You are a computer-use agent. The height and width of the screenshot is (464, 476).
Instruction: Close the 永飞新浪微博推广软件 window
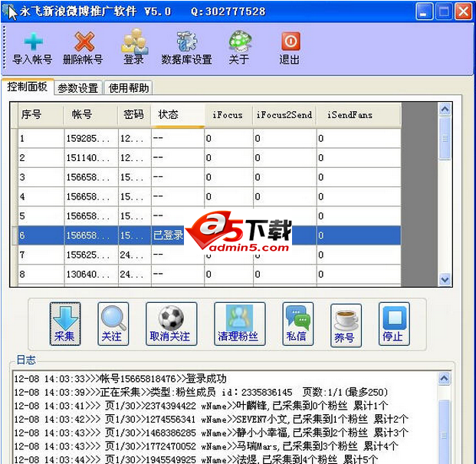click(x=463, y=12)
